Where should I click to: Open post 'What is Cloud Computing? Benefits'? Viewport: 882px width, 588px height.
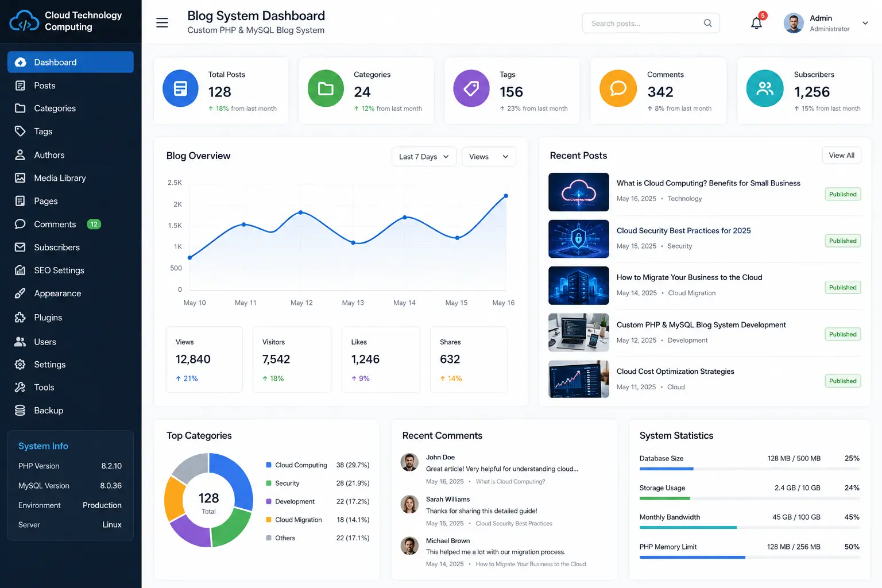[708, 183]
